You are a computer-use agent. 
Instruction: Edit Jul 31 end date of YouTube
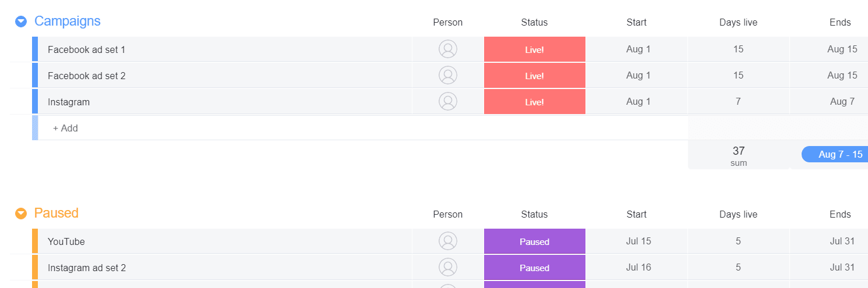[842, 241]
